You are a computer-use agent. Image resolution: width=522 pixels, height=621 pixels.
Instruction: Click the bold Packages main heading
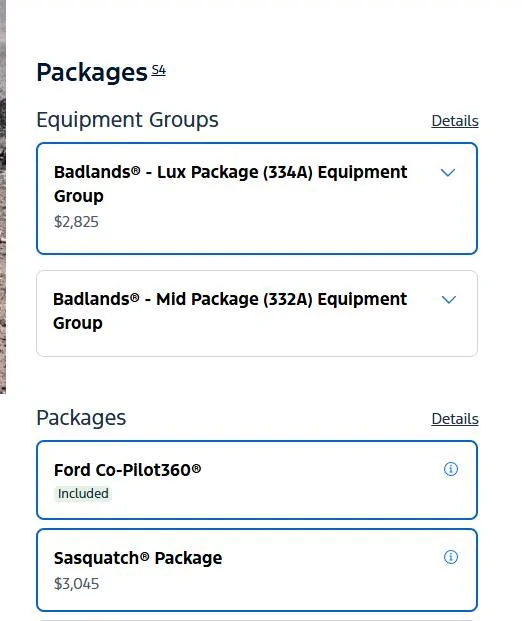point(92,73)
